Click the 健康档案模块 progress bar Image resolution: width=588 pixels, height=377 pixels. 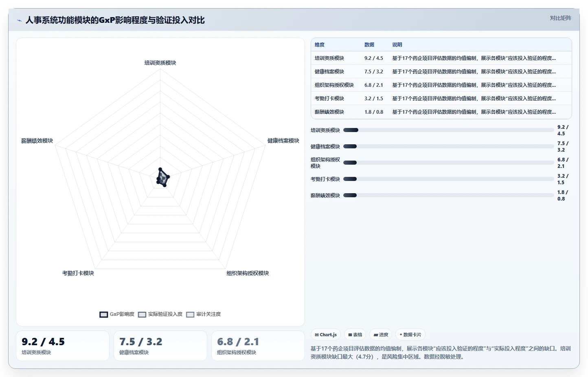448,147
